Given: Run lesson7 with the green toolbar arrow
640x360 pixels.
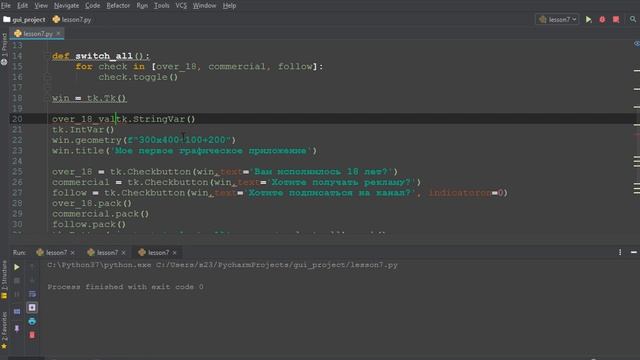Looking at the screenshot, I should pyautogui.click(x=588, y=20).
